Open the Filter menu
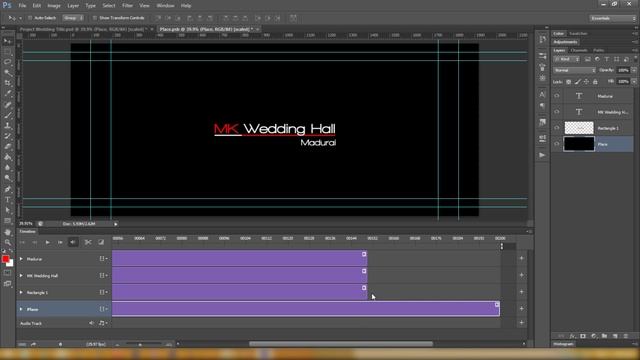640x360 pixels. tap(127, 6)
